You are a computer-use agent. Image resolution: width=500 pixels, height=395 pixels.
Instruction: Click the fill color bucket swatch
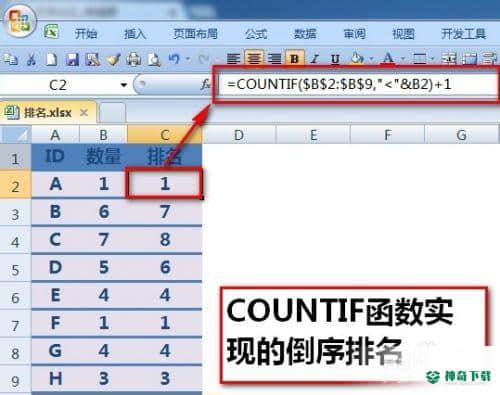point(357,59)
